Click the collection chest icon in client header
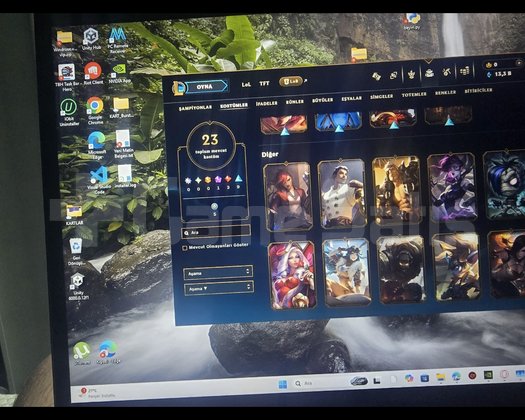 429,73
